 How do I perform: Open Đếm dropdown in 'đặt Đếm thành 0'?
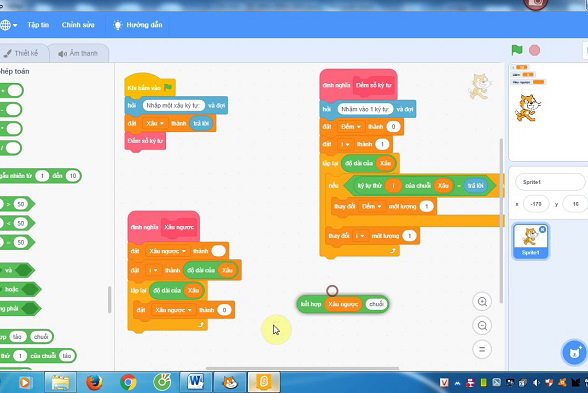click(x=351, y=127)
